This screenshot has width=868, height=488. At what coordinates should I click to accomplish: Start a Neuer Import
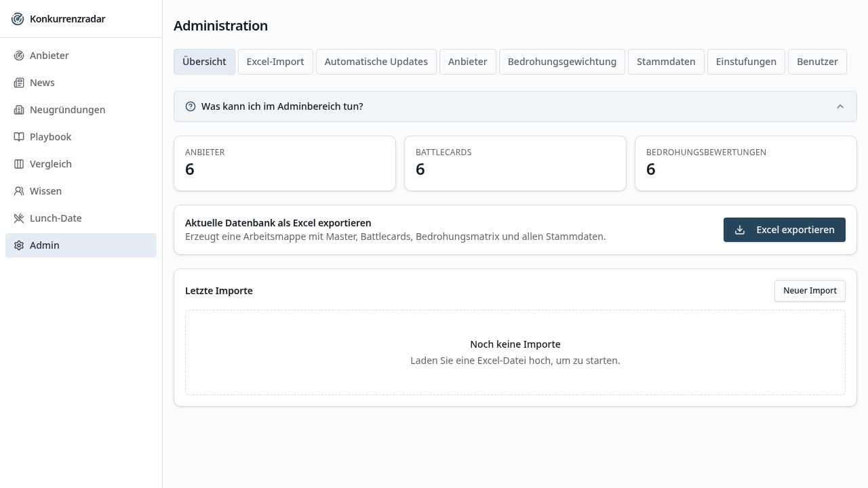(x=810, y=291)
